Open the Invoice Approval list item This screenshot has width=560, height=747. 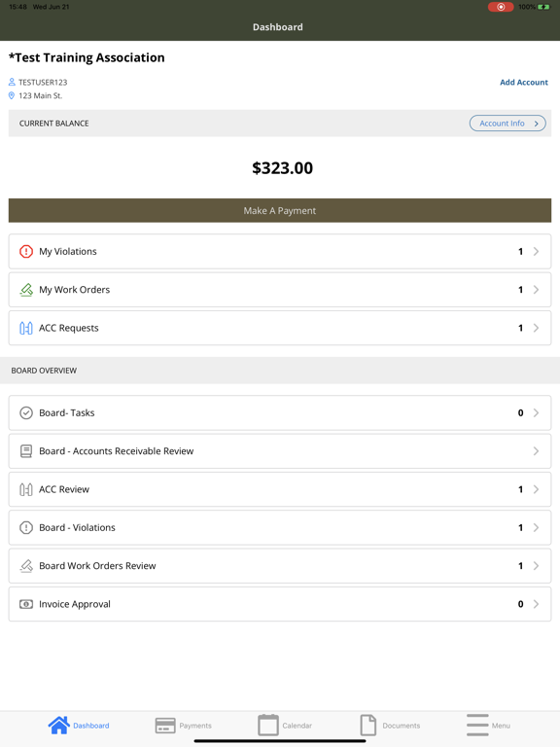click(x=280, y=604)
